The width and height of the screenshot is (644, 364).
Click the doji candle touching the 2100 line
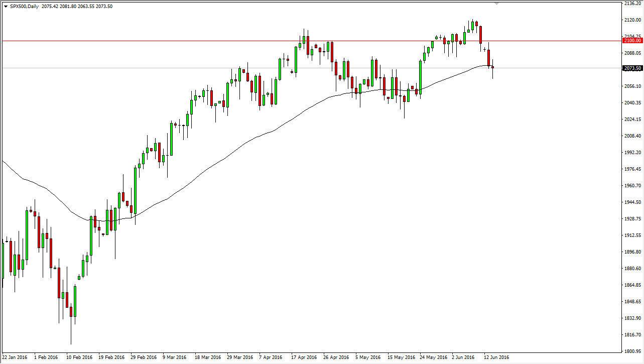440,38
